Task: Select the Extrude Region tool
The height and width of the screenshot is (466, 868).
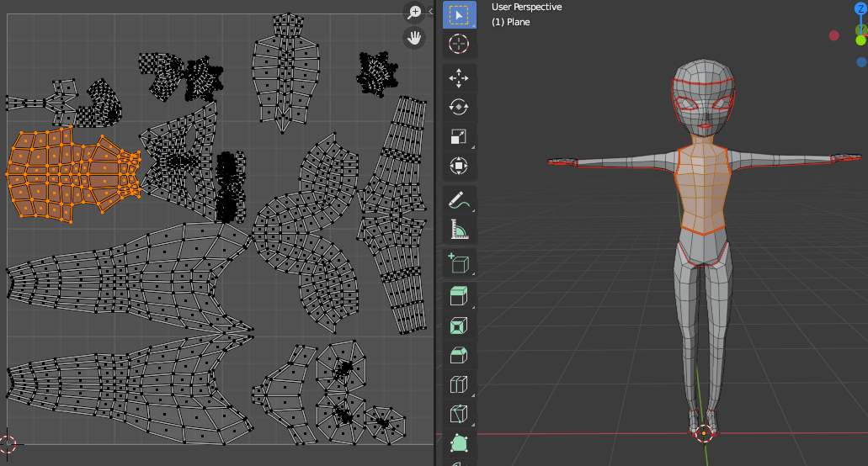Action: pyautogui.click(x=459, y=296)
